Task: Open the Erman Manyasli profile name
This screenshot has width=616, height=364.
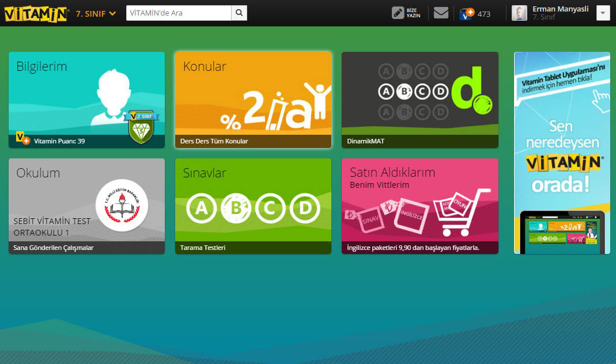Action: coord(561,9)
